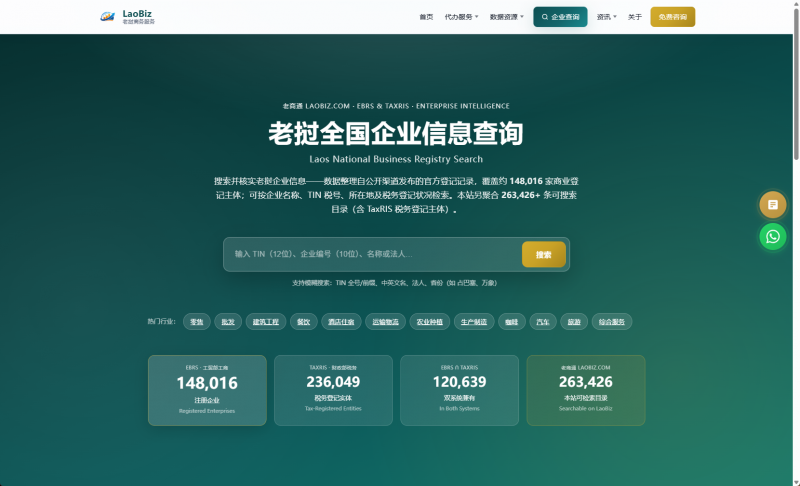Select the 酒店住宿 industry tag

(341, 322)
